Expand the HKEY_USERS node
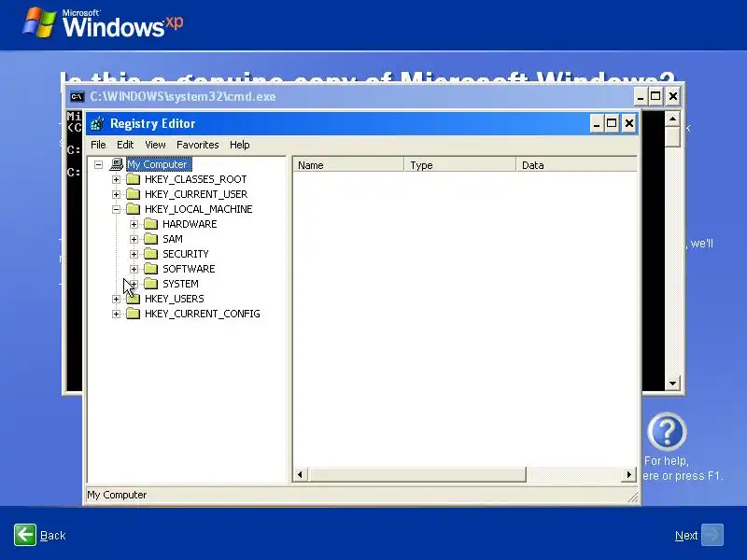 (x=116, y=299)
